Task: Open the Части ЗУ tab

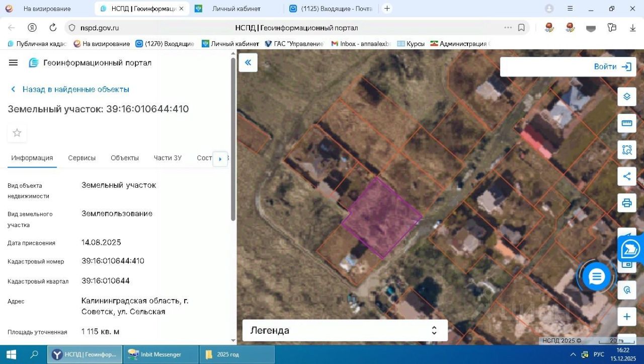Action: 168,158
